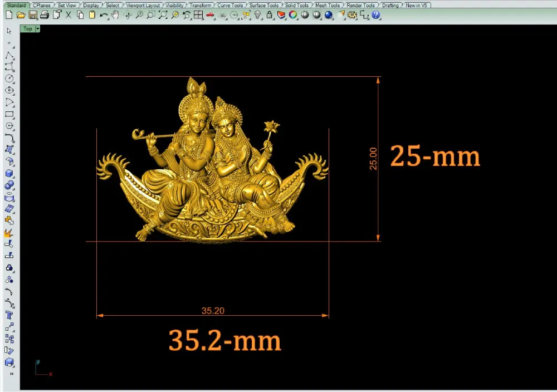
Task: Open the New in V5 tab
Action: [416, 6]
